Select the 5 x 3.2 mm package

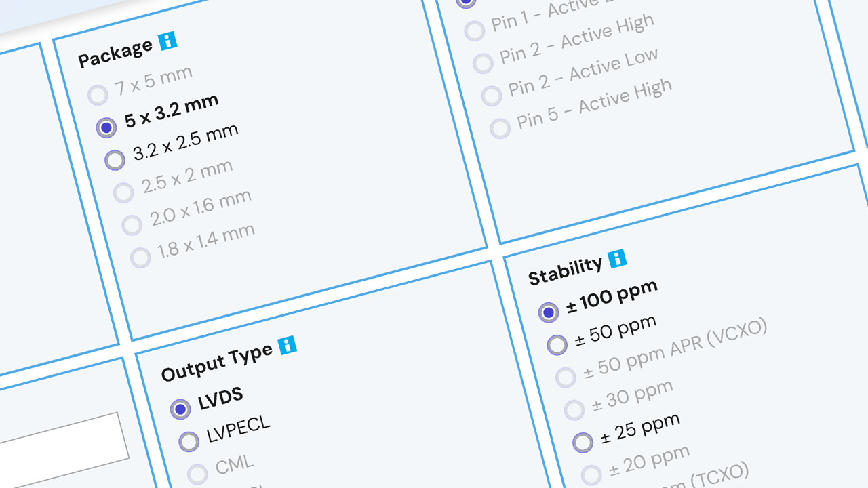pos(106,127)
